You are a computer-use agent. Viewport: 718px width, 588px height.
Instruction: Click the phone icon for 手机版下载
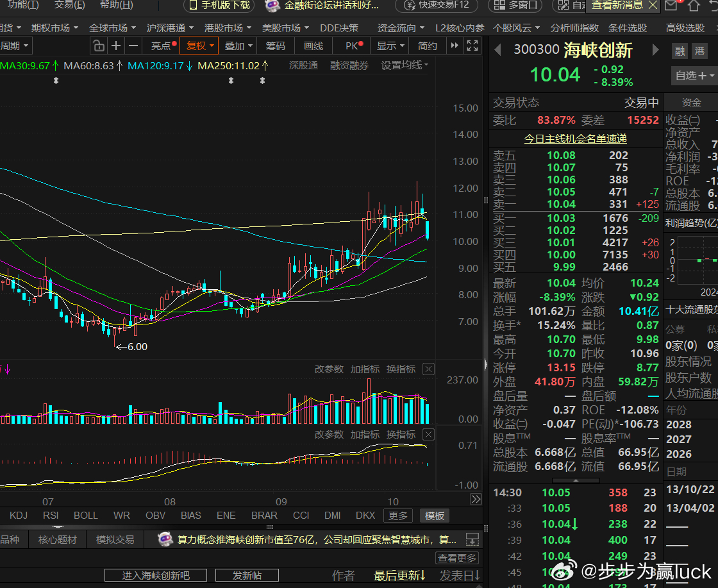tap(193, 5)
